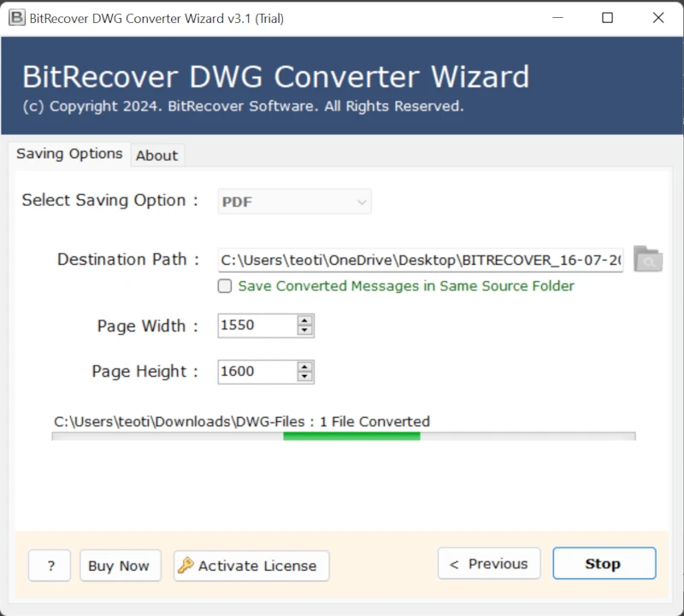Open help with the question mark button
This screenshot has width=684, height=616.
50,566
